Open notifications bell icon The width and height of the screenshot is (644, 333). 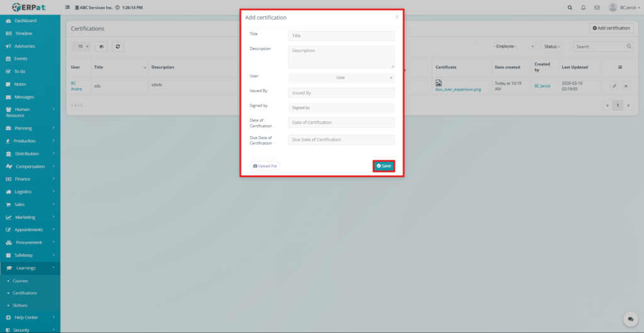(584, 8)
